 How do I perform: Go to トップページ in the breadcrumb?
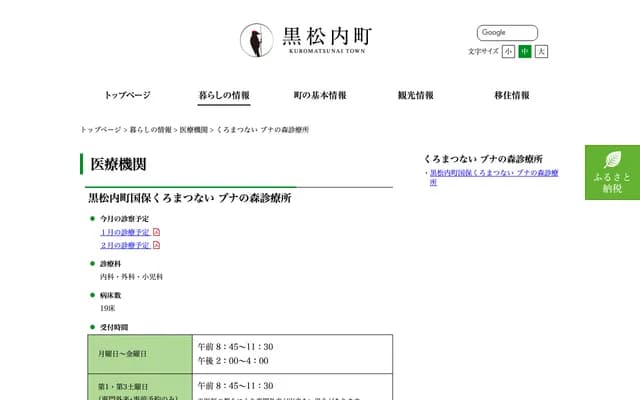(x=101, y=130)
